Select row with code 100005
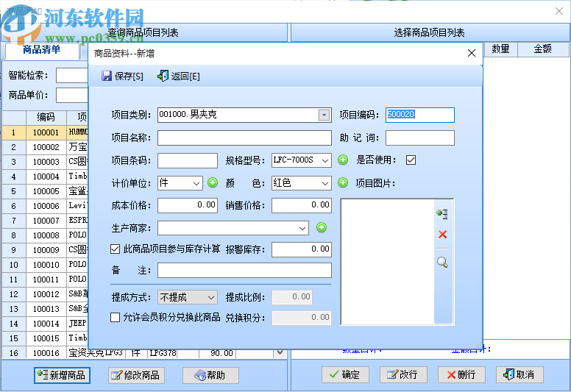 pos(45,191)
